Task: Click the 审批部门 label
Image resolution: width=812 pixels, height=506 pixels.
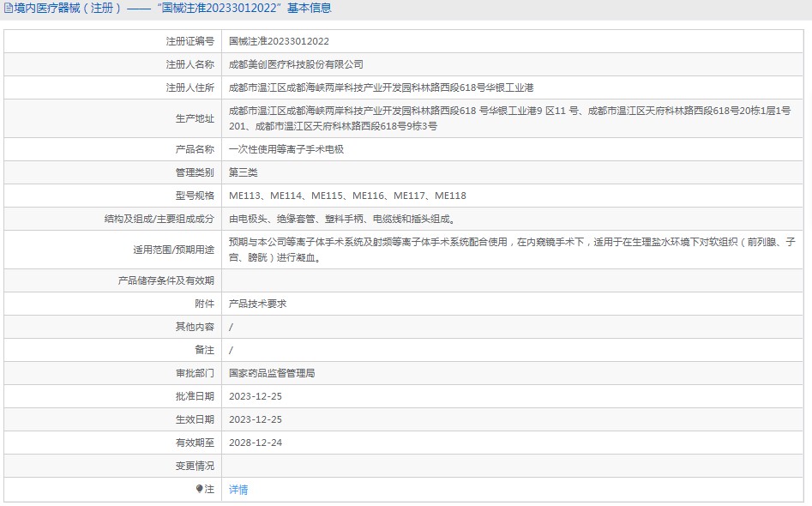Action: (x=195, y=373)
